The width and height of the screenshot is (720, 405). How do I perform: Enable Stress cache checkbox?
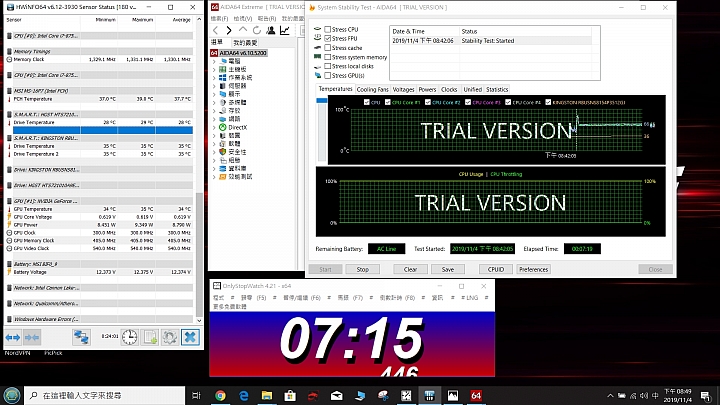click(x=327, y=48)
